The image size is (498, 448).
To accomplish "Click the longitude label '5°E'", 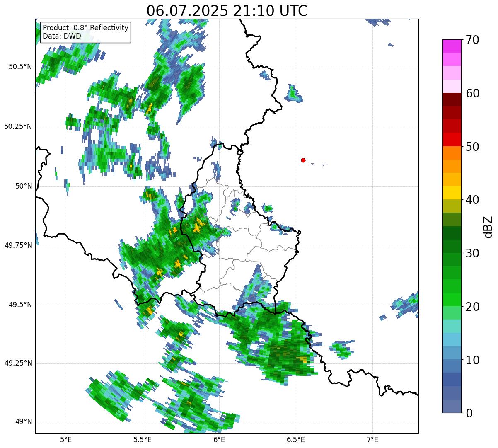I will pyautogui.click(x=66, y=440).
